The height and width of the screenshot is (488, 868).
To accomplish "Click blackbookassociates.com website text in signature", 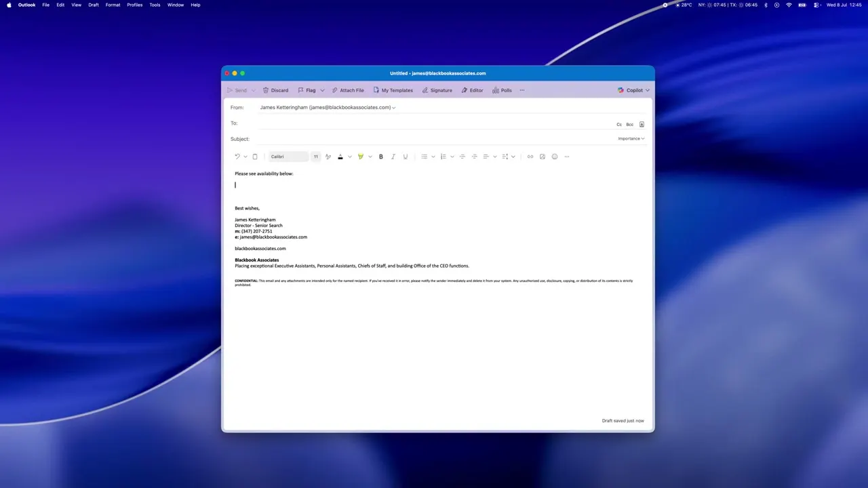I will click(260, 249).
